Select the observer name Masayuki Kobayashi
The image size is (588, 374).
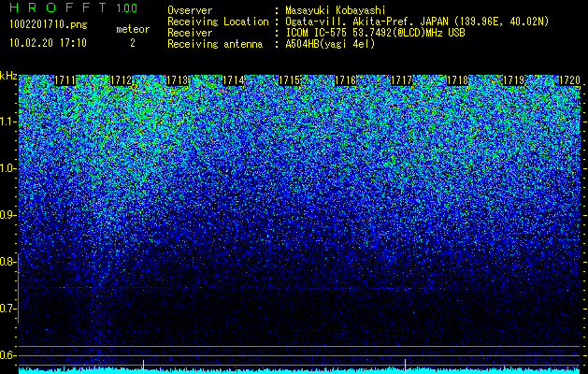336,10
